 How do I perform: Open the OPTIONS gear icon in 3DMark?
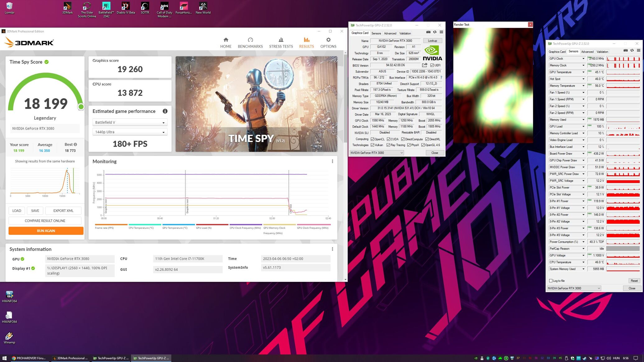click(328, 40)
